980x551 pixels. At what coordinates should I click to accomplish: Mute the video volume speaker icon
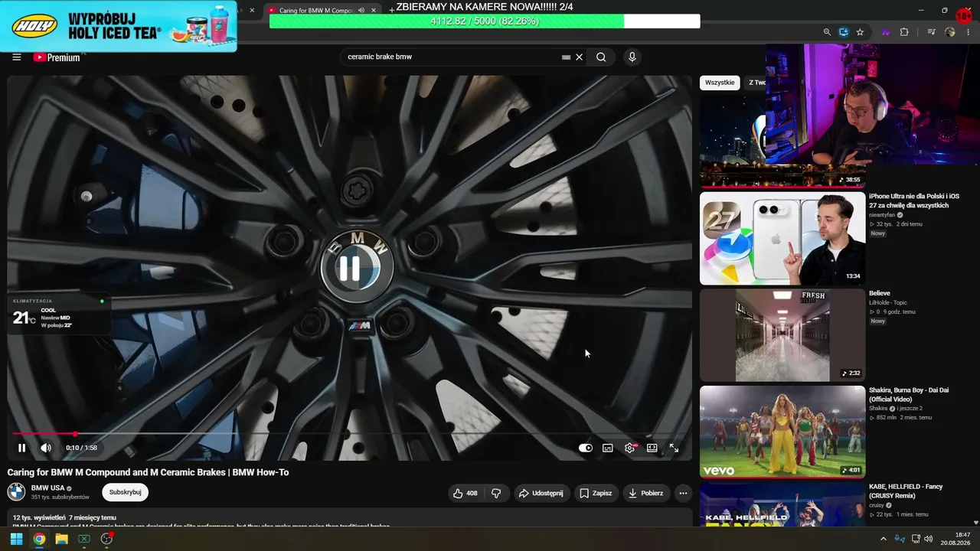pyautogui.click(x=46, y=448)
